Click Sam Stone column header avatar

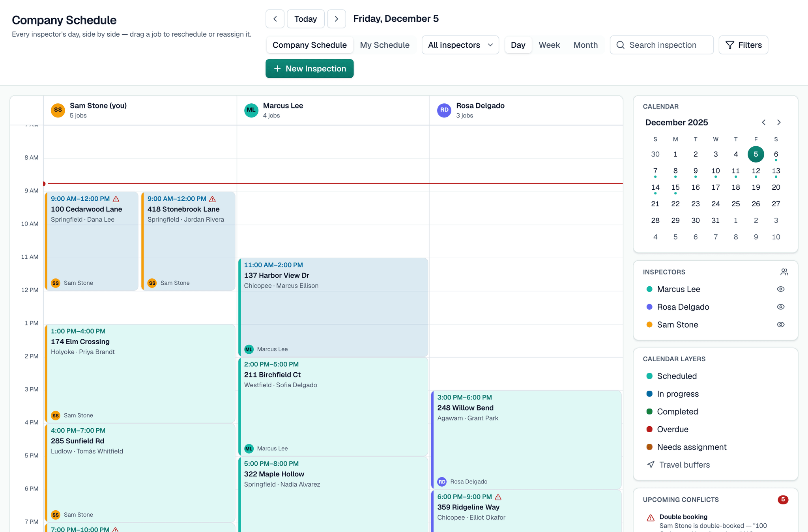click(58, 110)
